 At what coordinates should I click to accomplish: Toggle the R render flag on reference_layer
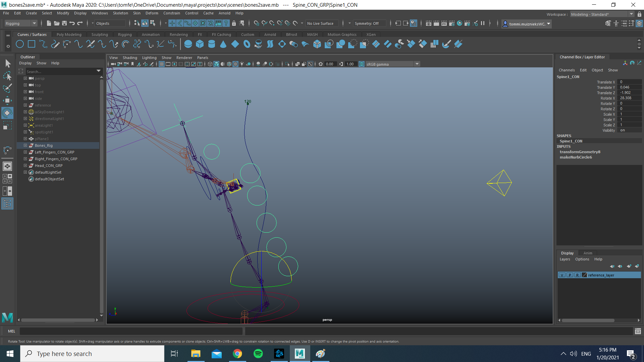(578, 275)
